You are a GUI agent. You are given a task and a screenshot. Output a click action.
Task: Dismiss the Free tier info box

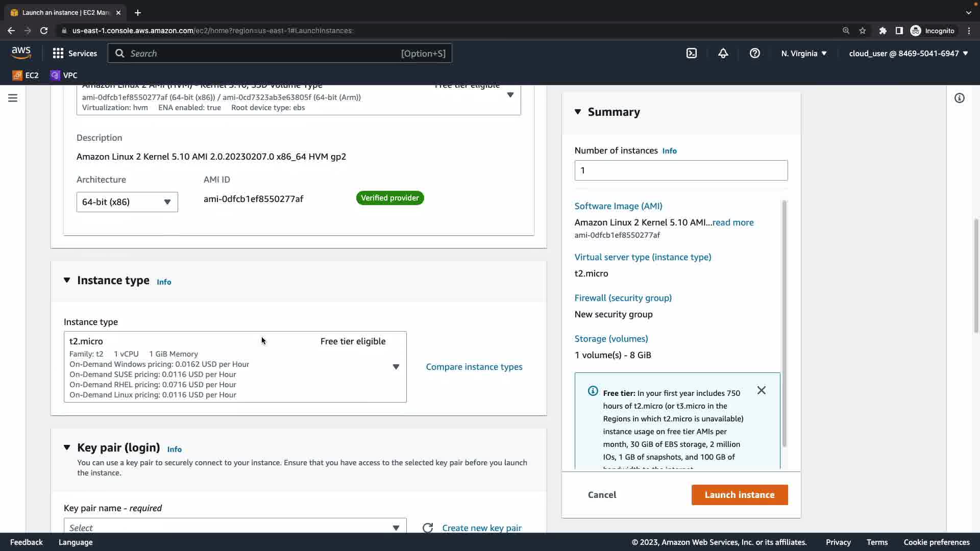click(762, 390)
